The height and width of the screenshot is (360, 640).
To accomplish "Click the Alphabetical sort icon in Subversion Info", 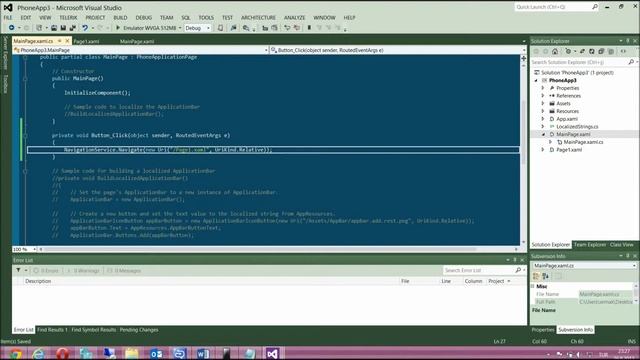I will click(x=545, y=276).
